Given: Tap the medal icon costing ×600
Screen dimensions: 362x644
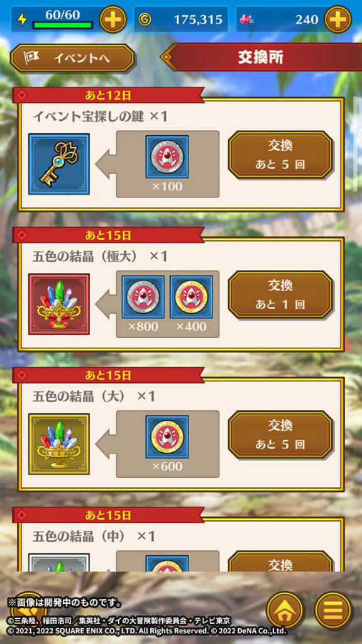Looking at the screenshot, I should 167,437.
